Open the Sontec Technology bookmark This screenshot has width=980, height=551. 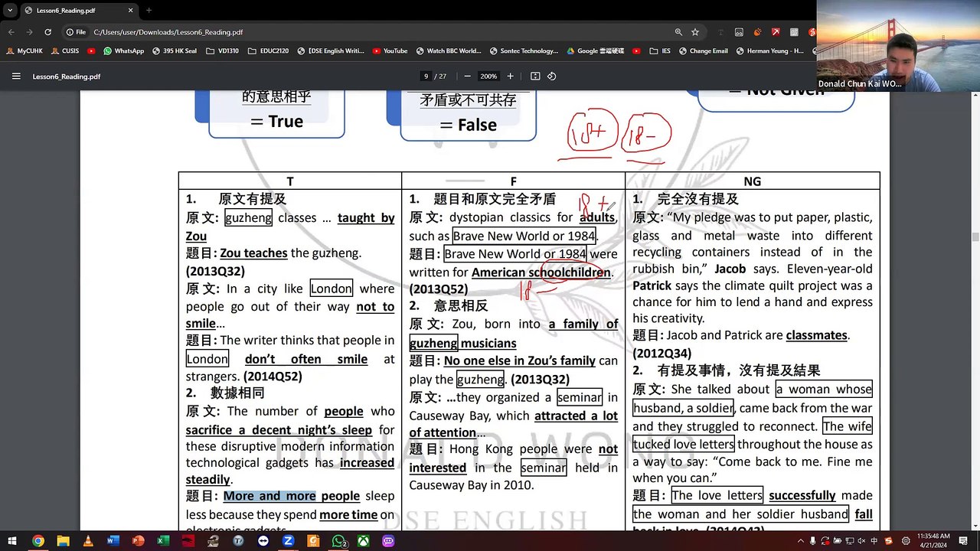coord(524,51)
